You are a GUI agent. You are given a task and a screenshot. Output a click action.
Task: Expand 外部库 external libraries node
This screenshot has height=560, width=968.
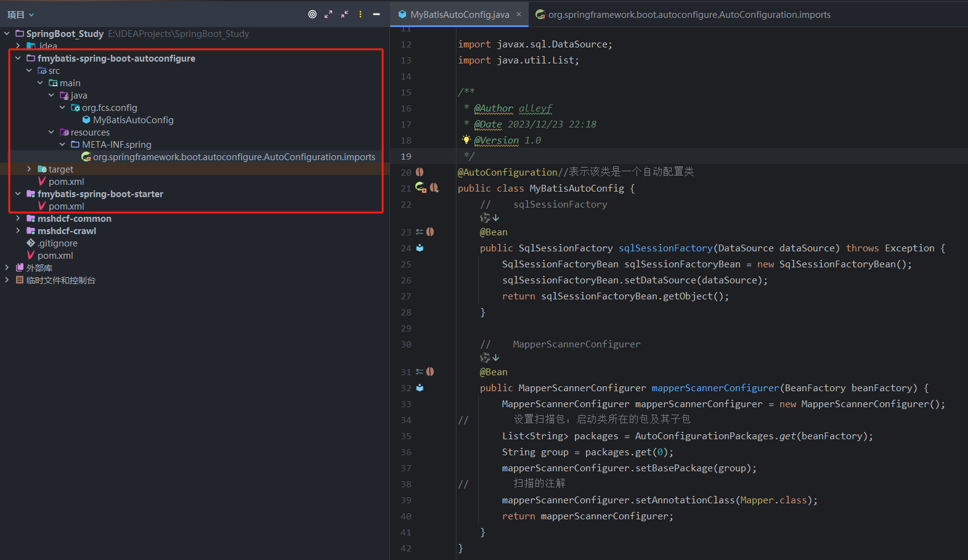tap(7, 268)
